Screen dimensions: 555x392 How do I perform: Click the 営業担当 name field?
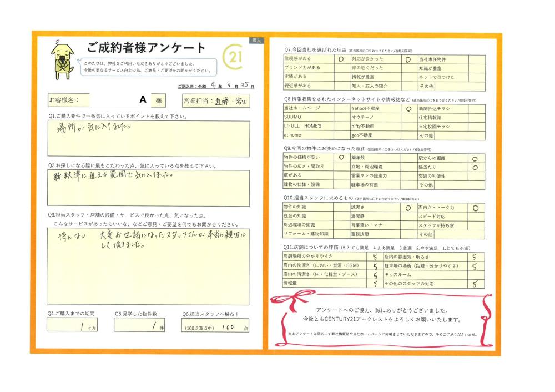tap(230, 100)
